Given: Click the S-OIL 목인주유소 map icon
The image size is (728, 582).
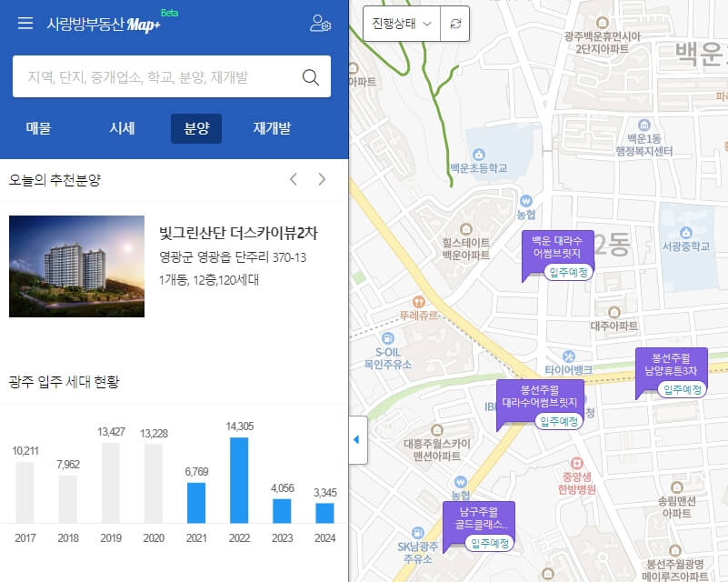Looking at the screenshot, I should click(387, 338).
